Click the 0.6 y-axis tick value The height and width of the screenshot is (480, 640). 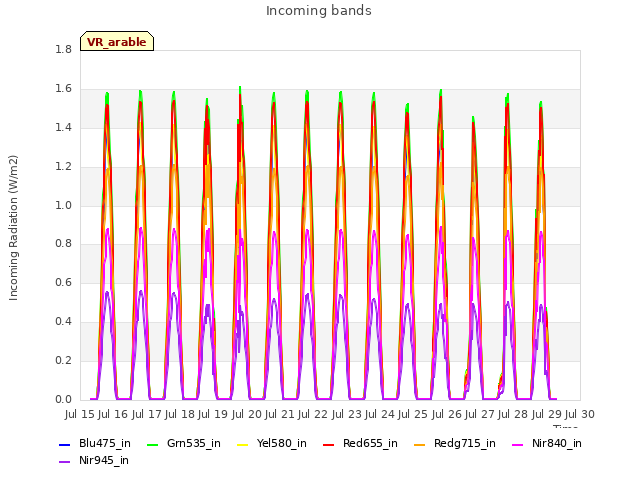[63, 282]
